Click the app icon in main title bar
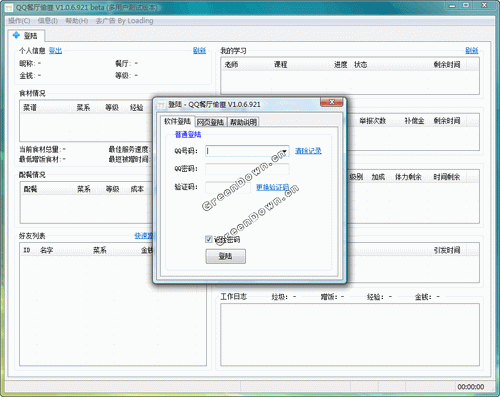The height and width of the screenshot is (397, 500). pos(9,7)
